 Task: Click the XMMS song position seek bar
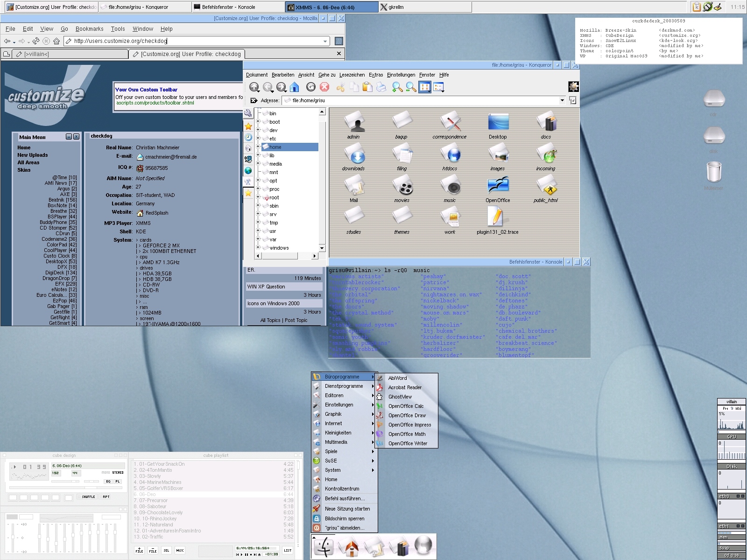coord(67,488)
